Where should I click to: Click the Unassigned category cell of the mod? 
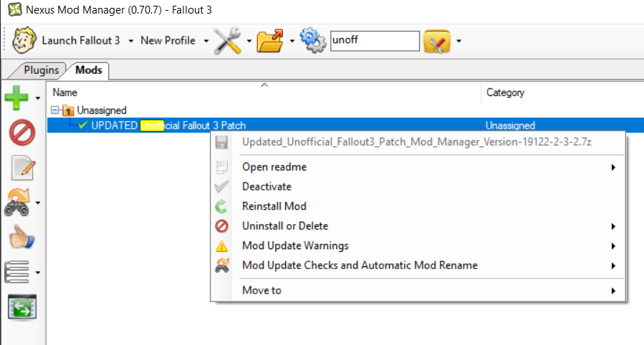coord(510,125)
